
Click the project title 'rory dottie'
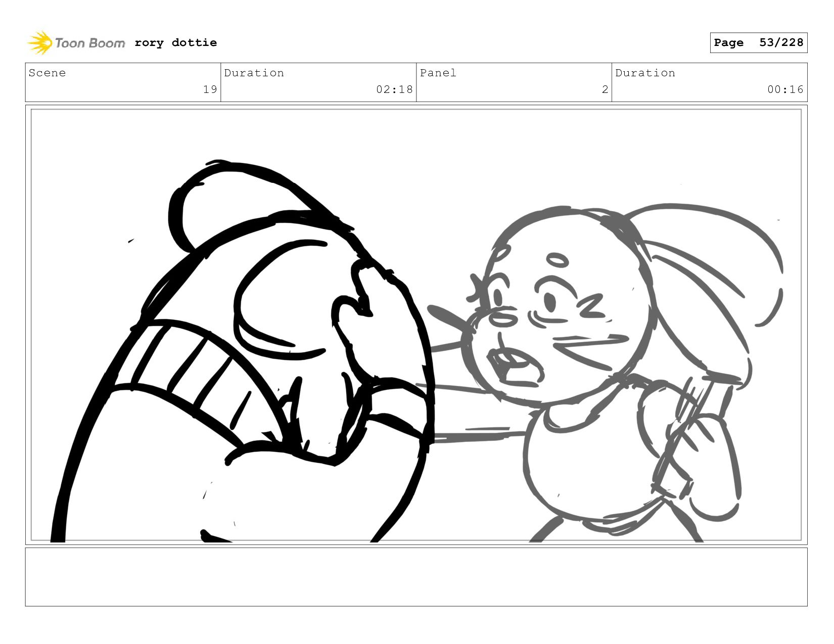(176, 43)
